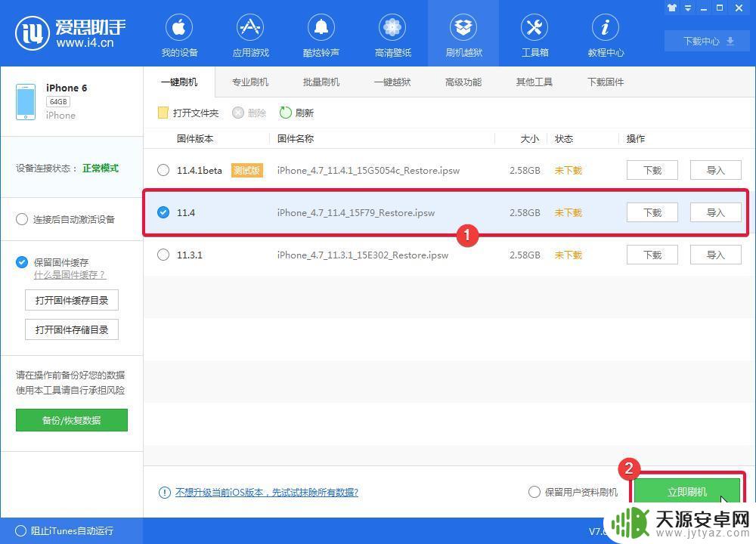Import firmware for 11.3.1 row
Image resolution: width=756 pixels, height=544 pixels.
coord(715,255)
